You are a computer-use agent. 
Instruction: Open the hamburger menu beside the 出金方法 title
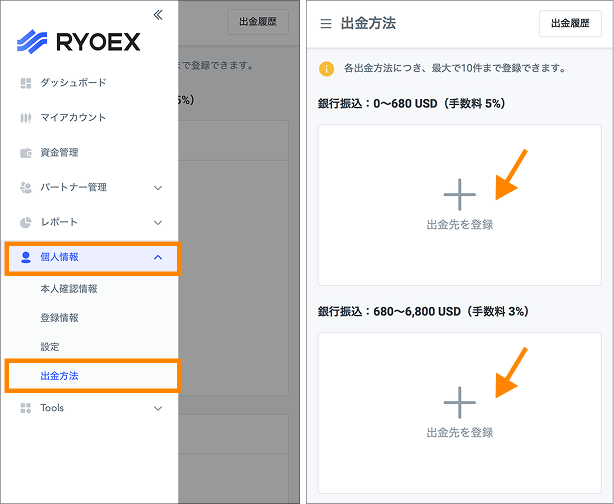coord(325,23)
